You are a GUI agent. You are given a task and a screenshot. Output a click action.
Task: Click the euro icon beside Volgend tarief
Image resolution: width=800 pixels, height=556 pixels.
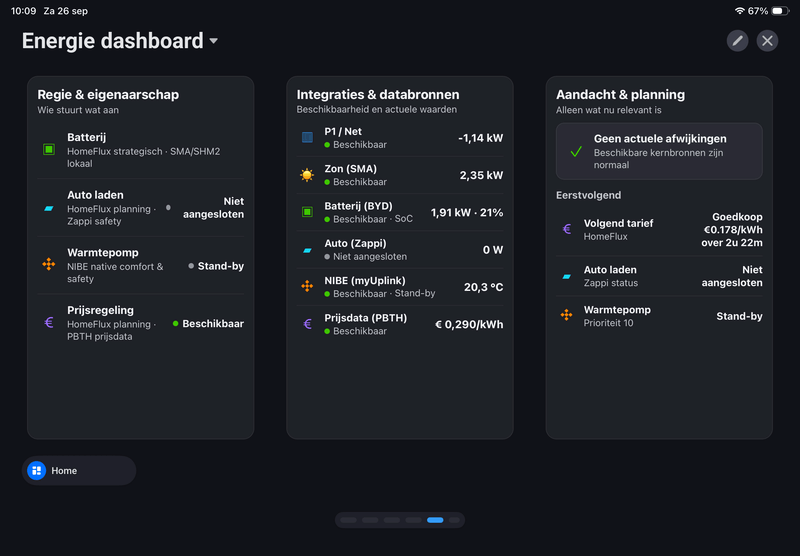(x=567, y=229)
